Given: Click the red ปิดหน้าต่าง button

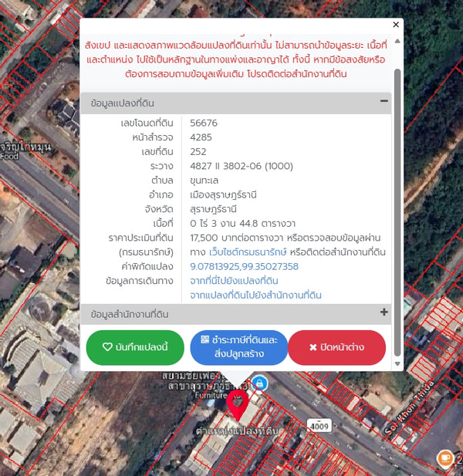Looking at the screenshot, I should (336, 347).
